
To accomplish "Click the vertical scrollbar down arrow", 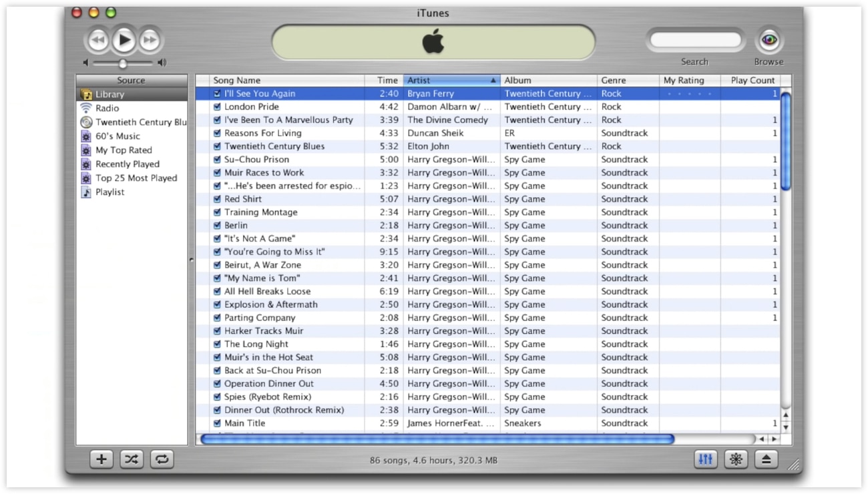I will [786, 427].
